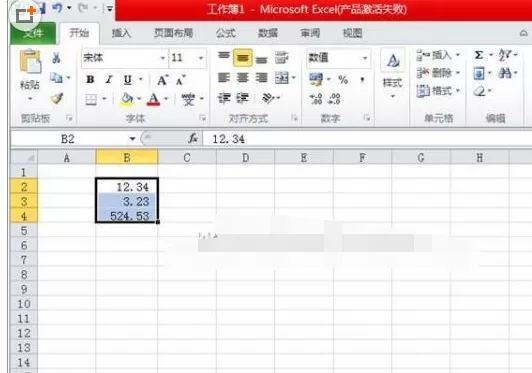Screen dimensions: 532x373
Task: Decrease font size with small A
Action: [180, 80]
